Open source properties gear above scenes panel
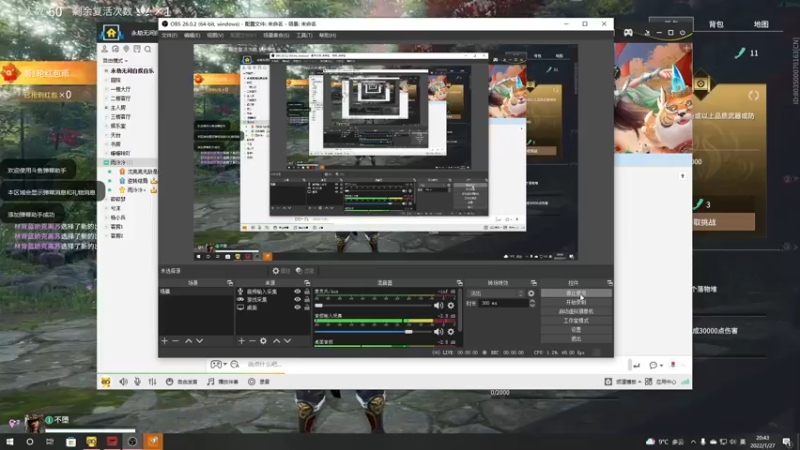800x450 pixels. (281, 271)
